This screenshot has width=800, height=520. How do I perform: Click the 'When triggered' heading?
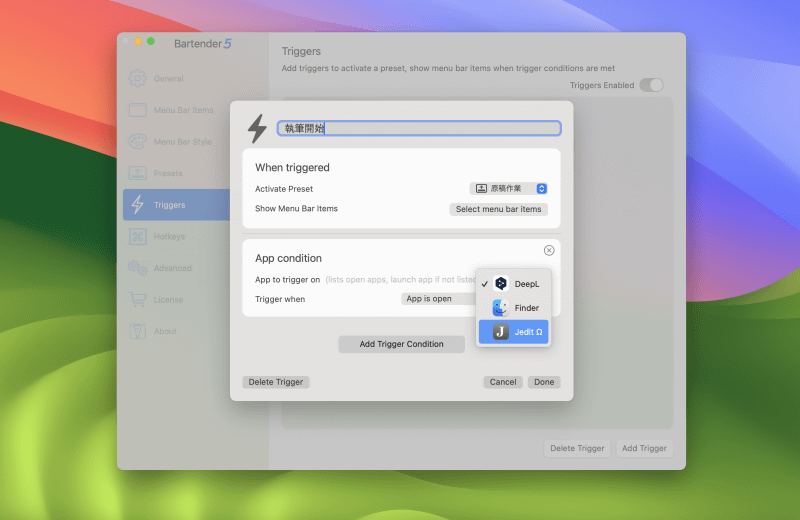(x=292, y=167)
